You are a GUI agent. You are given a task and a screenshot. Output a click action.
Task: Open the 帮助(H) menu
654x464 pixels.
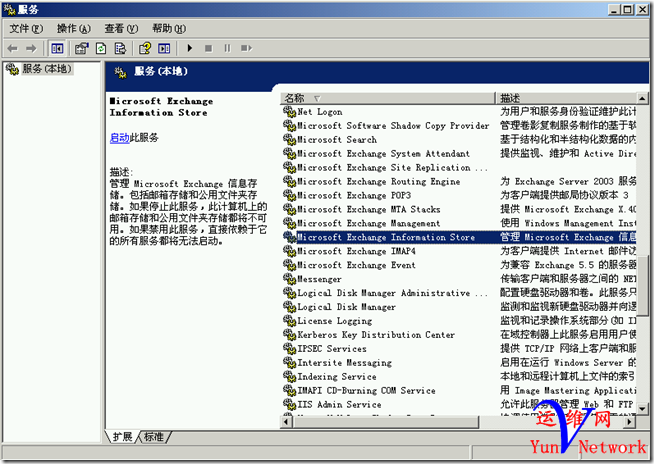[169, 28]
